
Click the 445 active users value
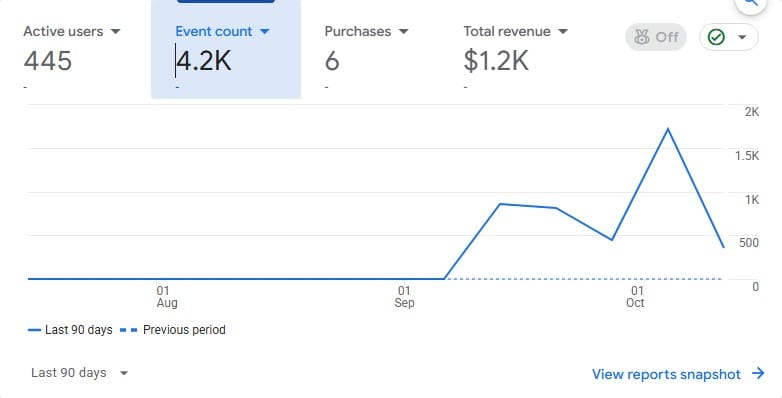point(48,61)
